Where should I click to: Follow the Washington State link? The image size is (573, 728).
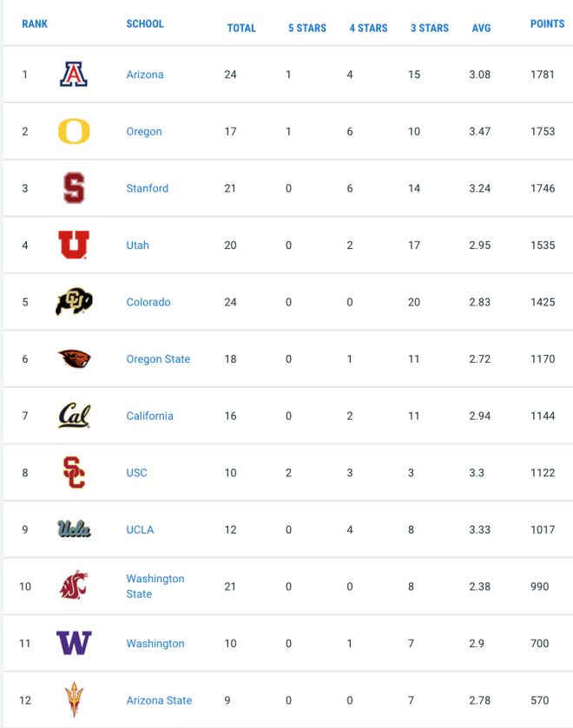[x=155, y=586]
